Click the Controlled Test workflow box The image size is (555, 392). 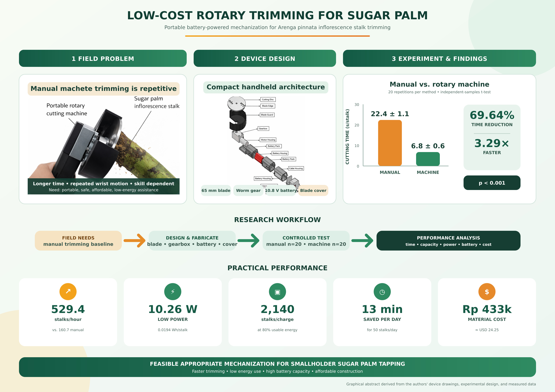(306, 241)
